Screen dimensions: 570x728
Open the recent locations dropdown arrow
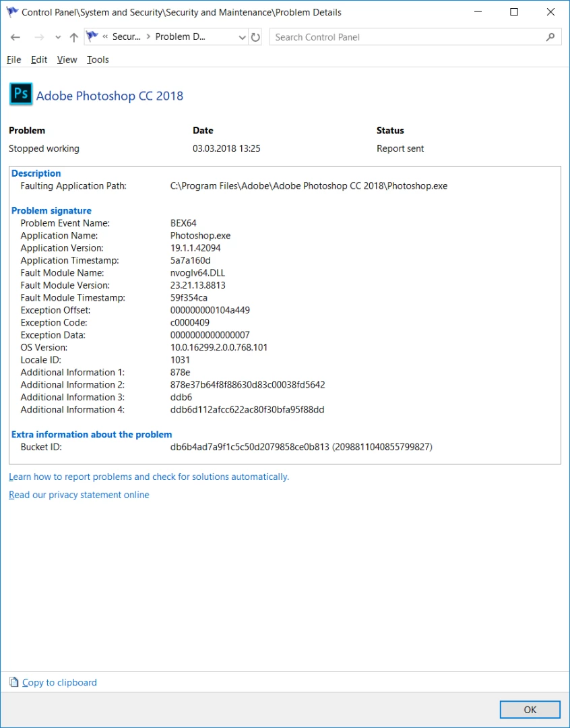(x=58, y=38)
